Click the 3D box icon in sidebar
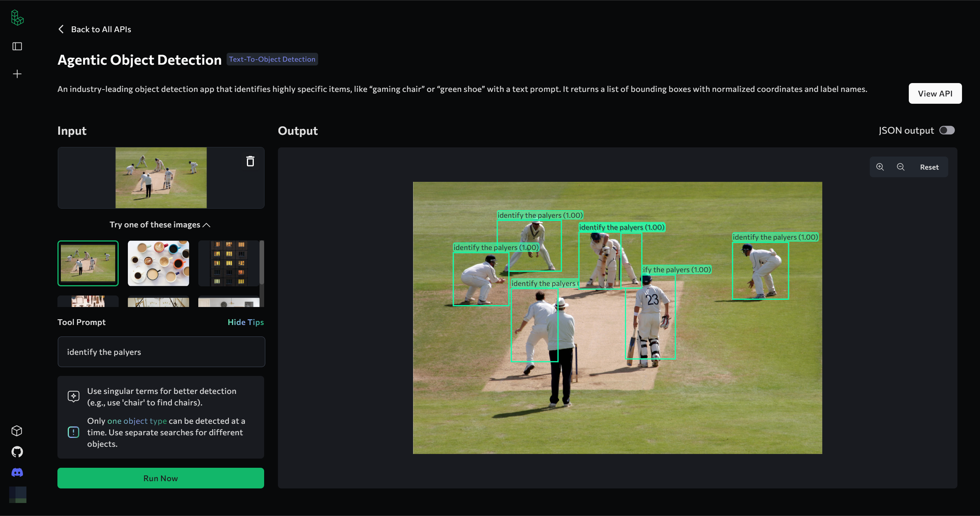 (x=17, y=431)
